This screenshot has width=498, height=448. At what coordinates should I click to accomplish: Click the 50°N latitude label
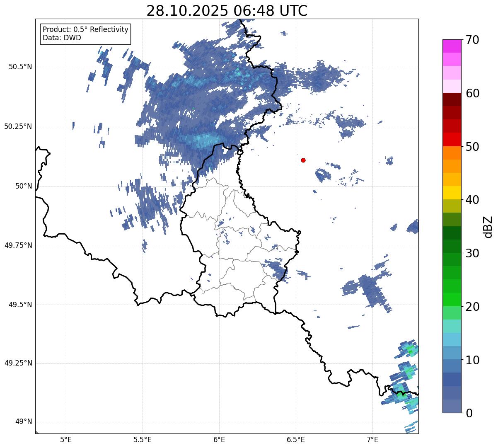24,186
